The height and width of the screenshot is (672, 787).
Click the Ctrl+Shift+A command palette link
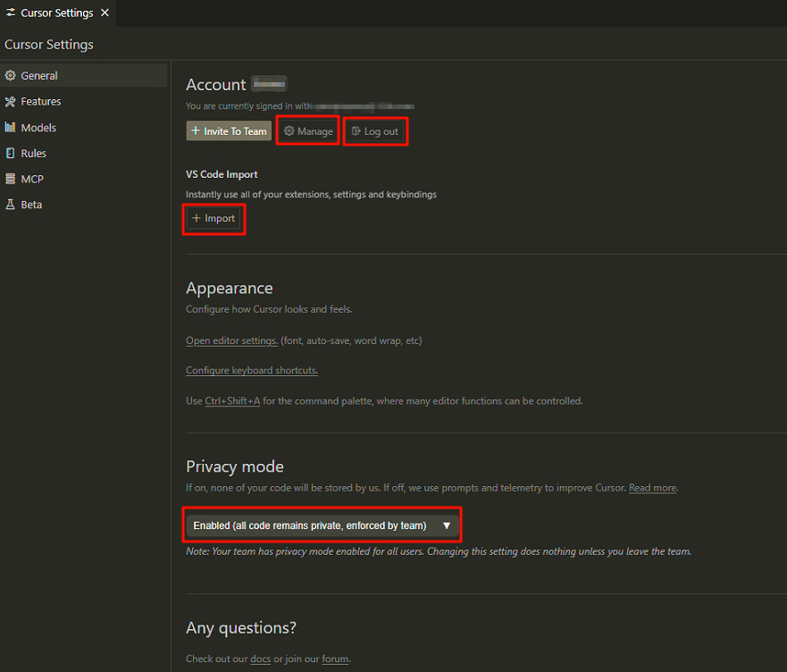(232, 401)
